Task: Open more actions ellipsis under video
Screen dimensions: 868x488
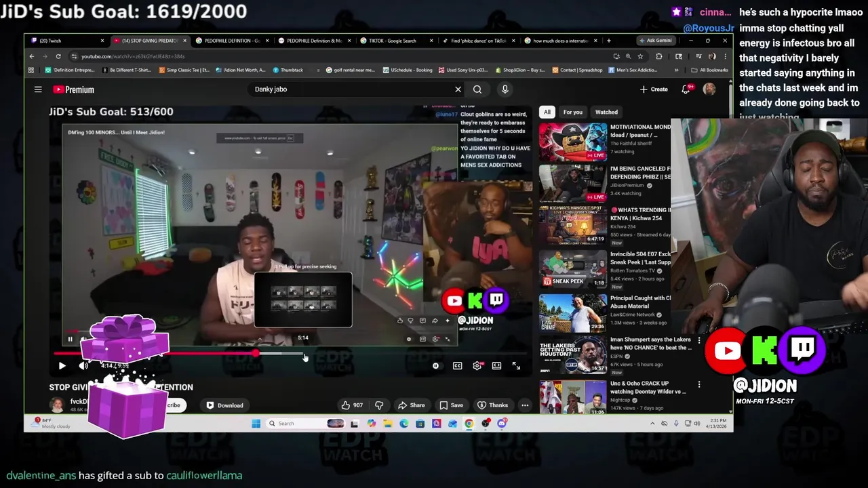Action: pyautogui.click(x=525, y=405)
